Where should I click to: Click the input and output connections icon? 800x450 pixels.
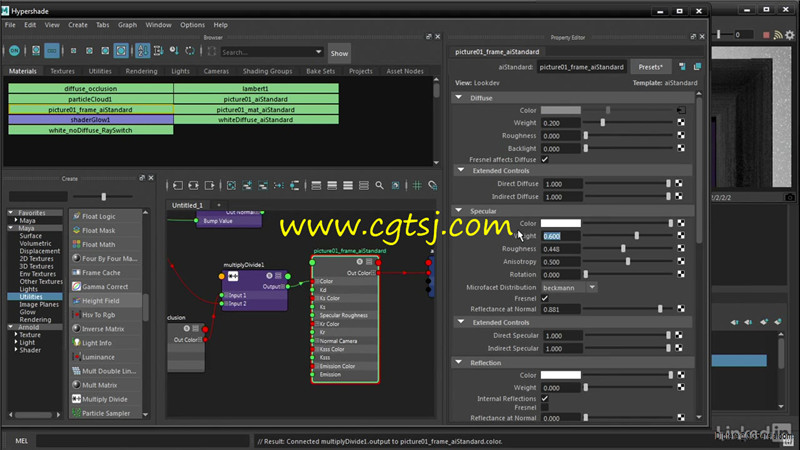(193, 185)
